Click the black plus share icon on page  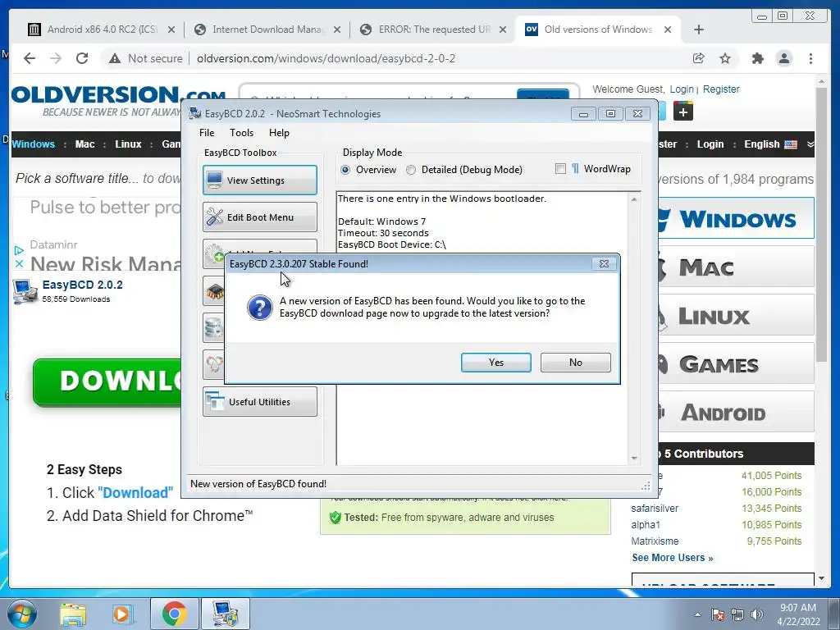click(x=683, y=112)
